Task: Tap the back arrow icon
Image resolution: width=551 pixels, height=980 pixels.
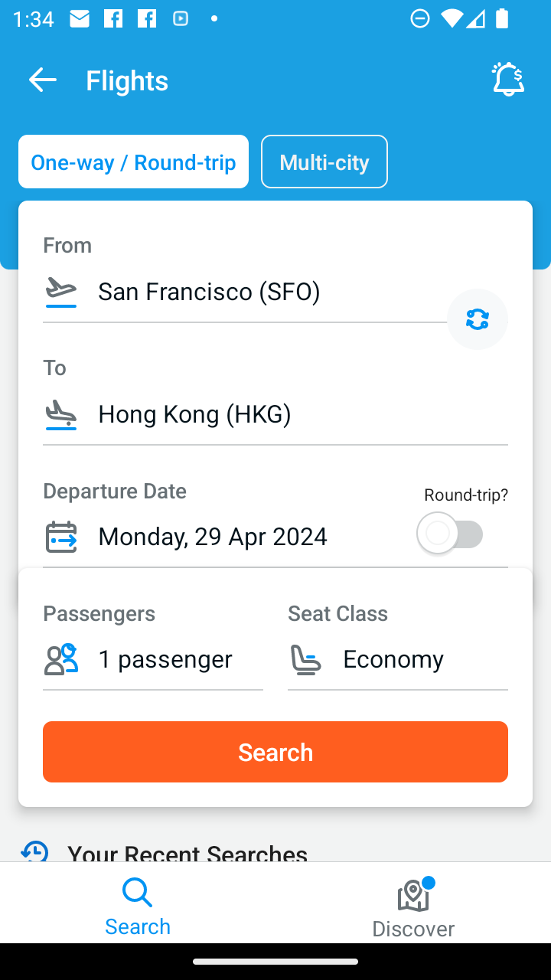Action: pyautogui.click(x=42, y=80)
